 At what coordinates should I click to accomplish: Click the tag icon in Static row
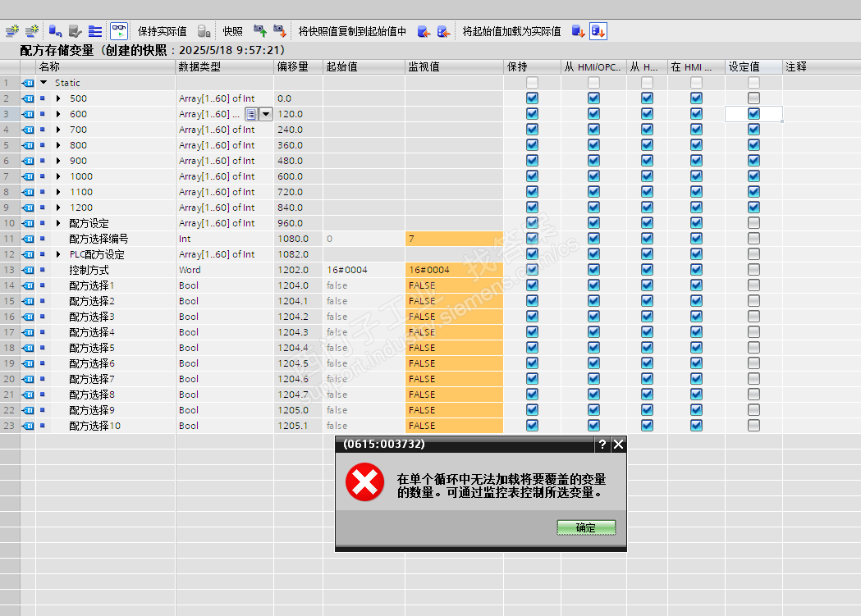[27, 83]
